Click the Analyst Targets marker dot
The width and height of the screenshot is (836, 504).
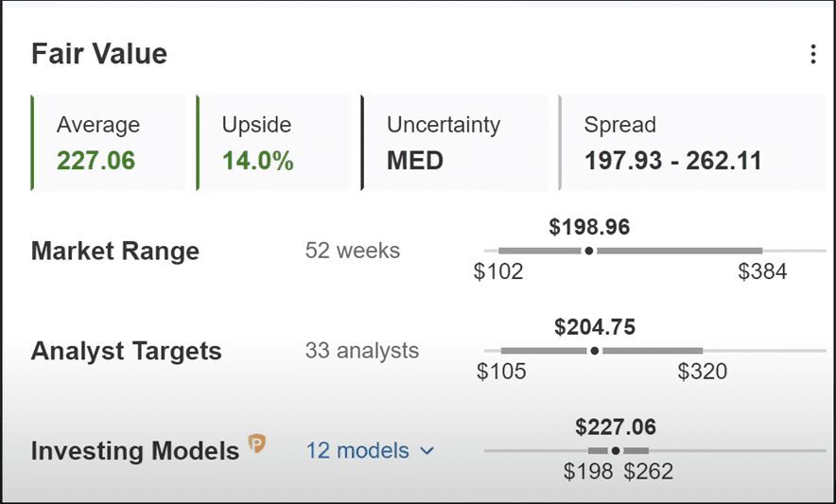click(595, 351)
